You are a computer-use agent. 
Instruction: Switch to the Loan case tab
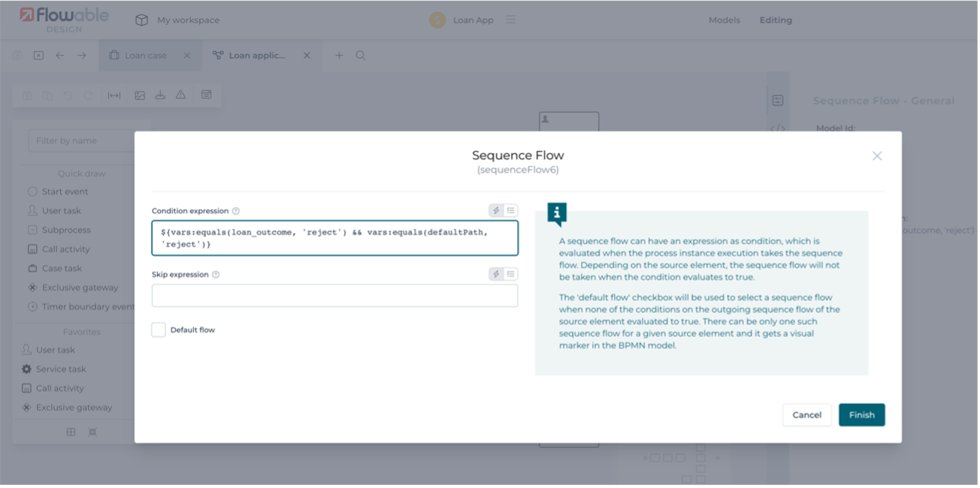[145, 56]
